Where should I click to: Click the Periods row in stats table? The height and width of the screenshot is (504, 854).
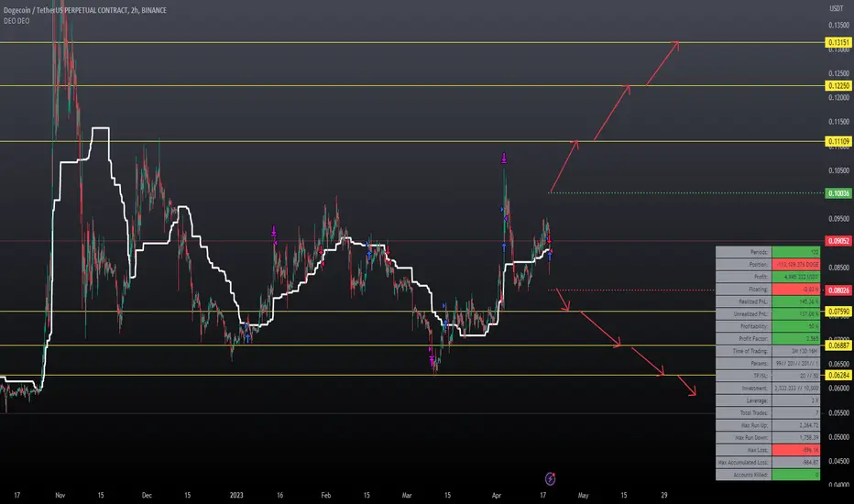[x=768, y=252]
